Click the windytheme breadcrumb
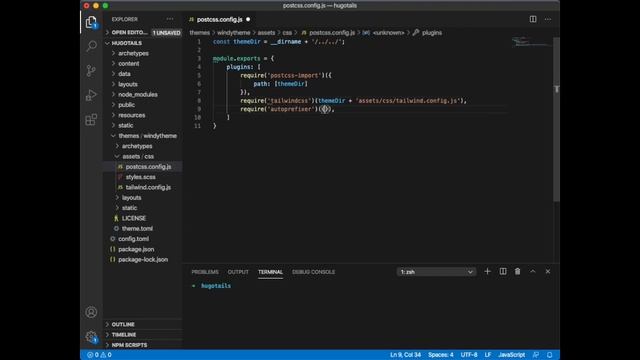 pos(233,33)
